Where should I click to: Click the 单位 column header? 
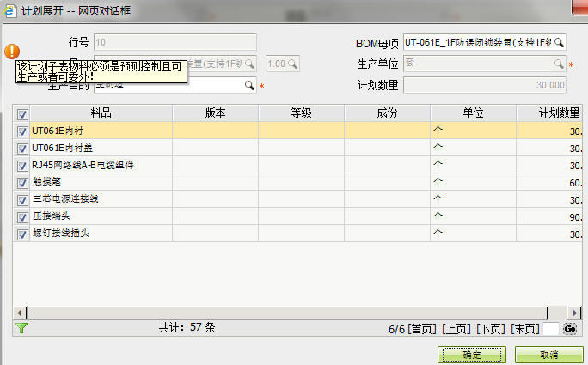(474, 113)
